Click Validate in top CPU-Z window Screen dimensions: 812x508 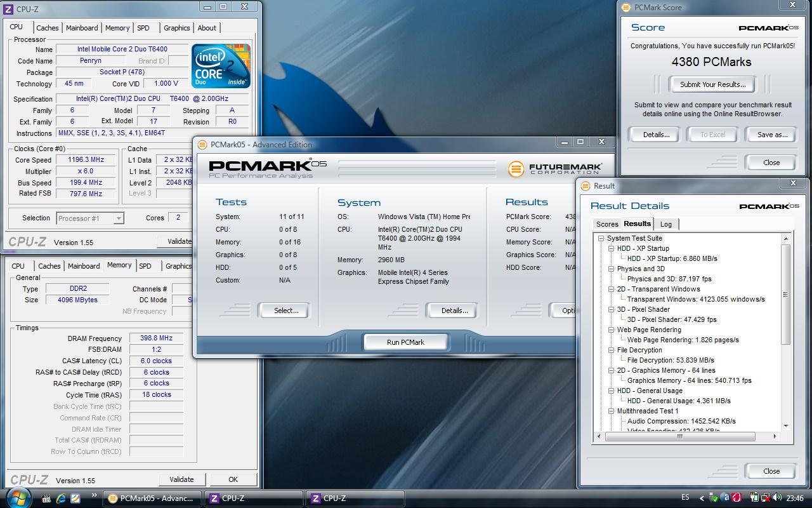[176, 241]
